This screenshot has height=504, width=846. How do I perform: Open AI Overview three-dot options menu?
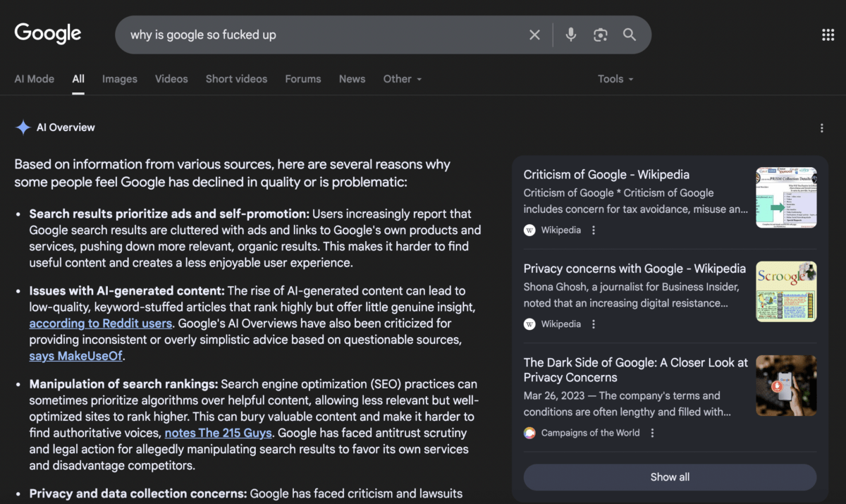821,128
